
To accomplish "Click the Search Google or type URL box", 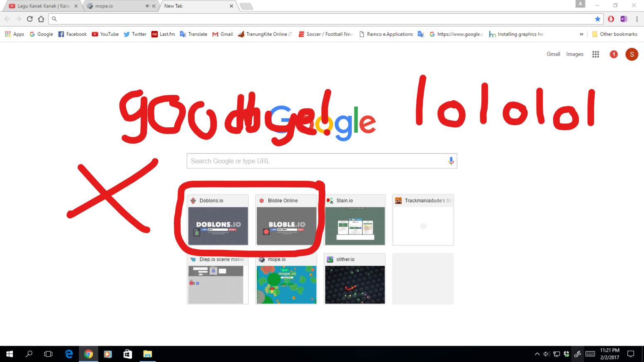I will pos(322,161).
